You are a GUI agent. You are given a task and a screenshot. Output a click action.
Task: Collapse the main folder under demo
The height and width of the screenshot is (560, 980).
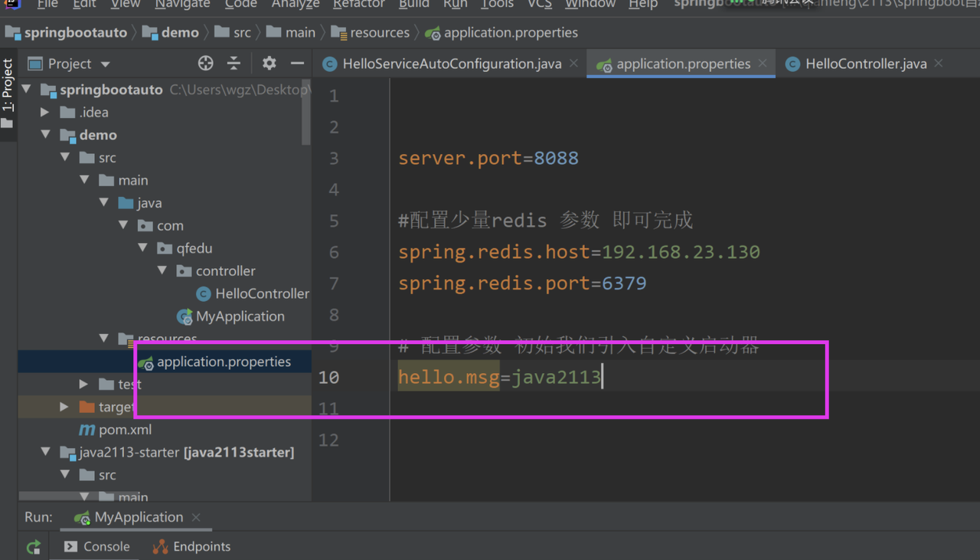pos(84,180)
